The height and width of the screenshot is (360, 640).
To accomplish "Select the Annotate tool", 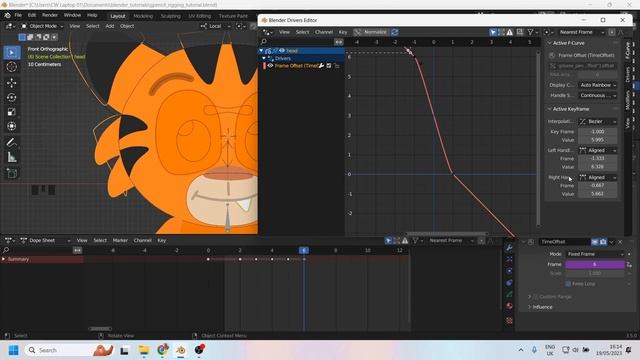I will (11, 142).
